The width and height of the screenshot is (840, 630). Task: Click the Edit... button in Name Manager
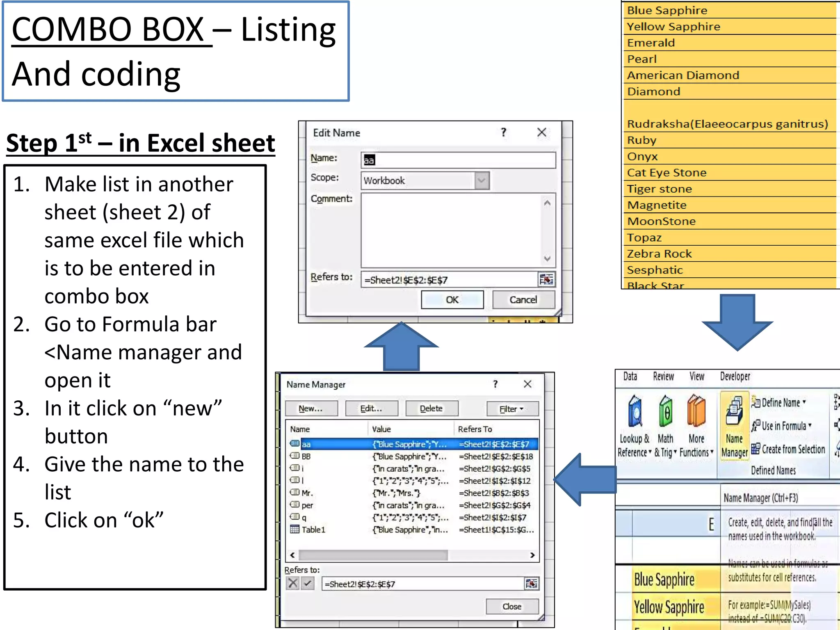click(371, 409)
